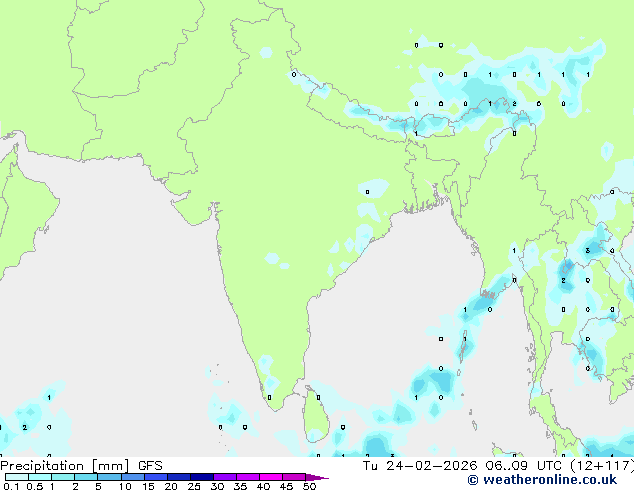This screenshot has width=634, height=490.
Task: Click the '25' legend label
Action: click(x=194, y=486)
